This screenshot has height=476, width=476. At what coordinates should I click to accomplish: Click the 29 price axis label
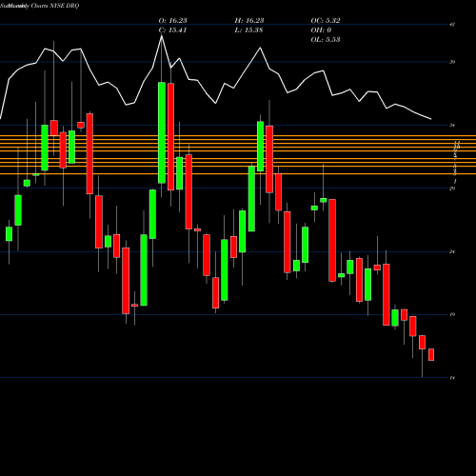point(452,188)
